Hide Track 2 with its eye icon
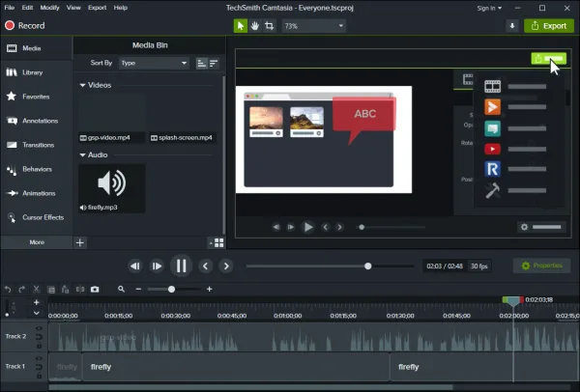The image size is (580, 392). coord(39,328)
